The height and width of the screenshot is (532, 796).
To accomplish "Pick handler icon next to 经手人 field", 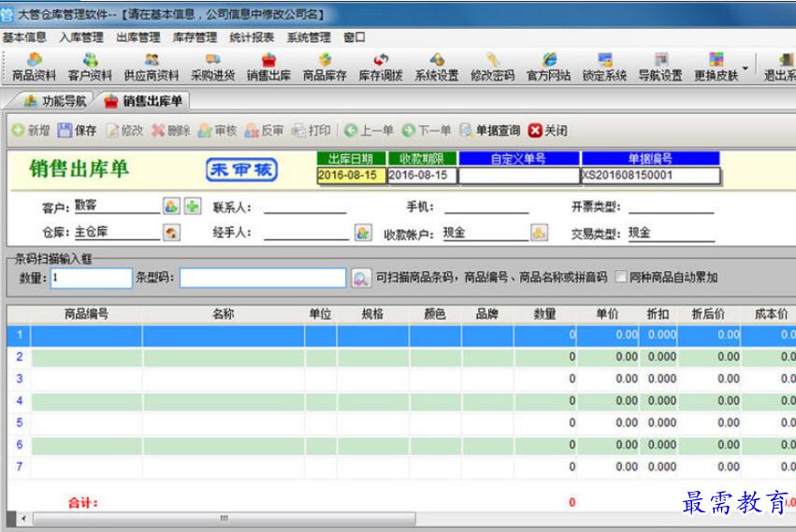I will (363, 233).
